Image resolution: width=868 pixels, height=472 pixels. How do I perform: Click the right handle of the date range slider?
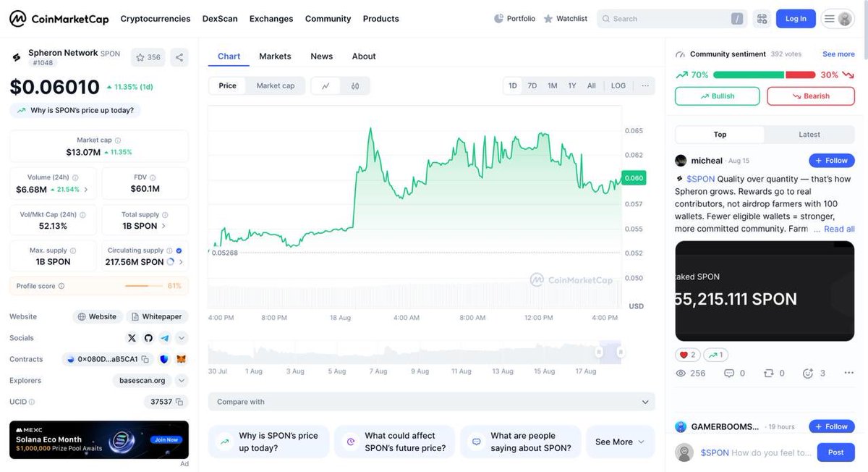point(620,353)
